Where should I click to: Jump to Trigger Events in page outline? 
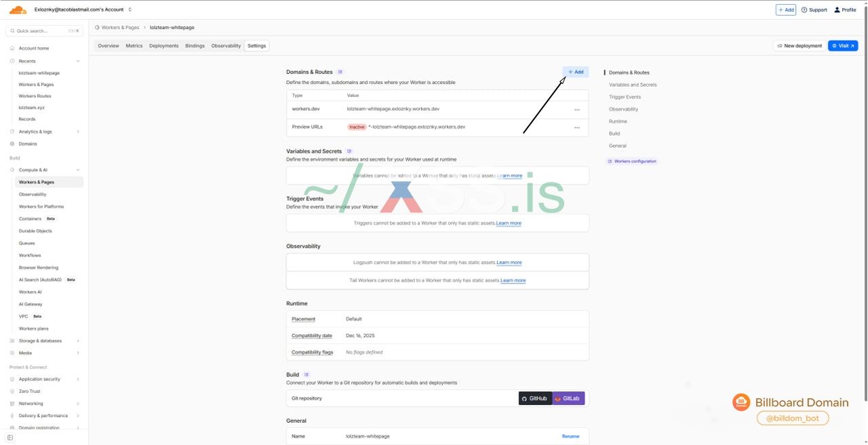[x=625, y=97]
